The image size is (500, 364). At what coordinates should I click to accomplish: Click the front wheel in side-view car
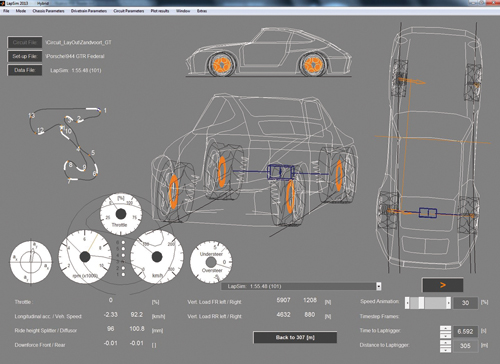(222, 65)
